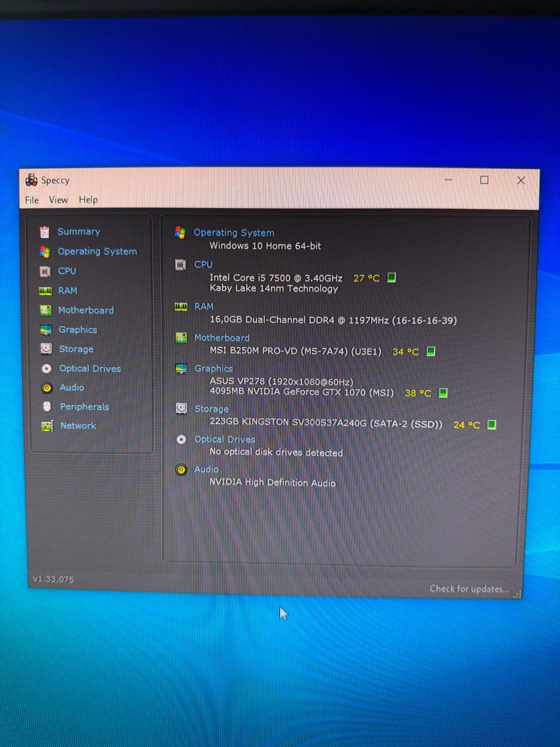Select Audio in the sidebar
The height and width of the screenshot is (747, 560).
click(x=72, y=388)
